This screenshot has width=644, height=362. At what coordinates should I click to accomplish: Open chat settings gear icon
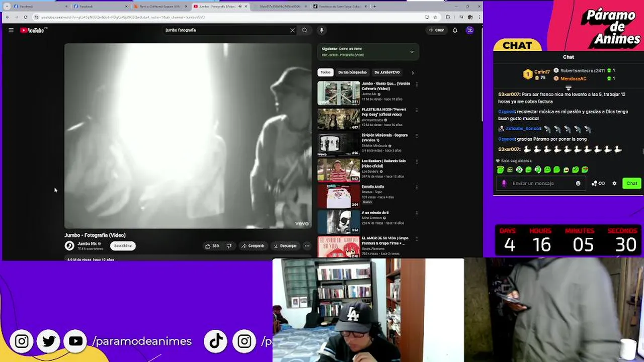(x=614, y=184)
